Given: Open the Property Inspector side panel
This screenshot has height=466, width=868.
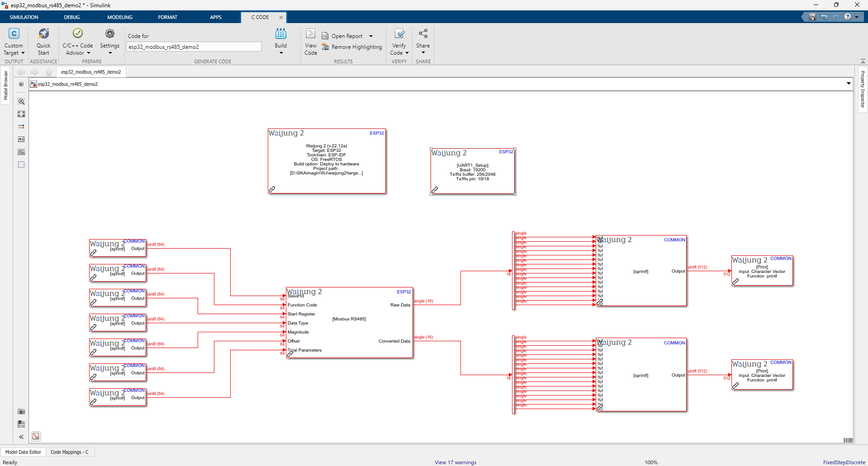Looking at the screenshot, I should 863,89.
